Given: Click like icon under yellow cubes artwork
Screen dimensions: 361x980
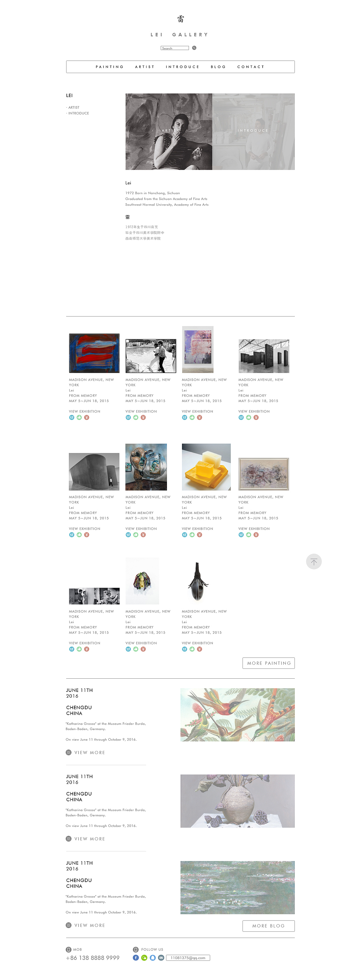Looking at the screenshot, I should (x=192, y=534).
